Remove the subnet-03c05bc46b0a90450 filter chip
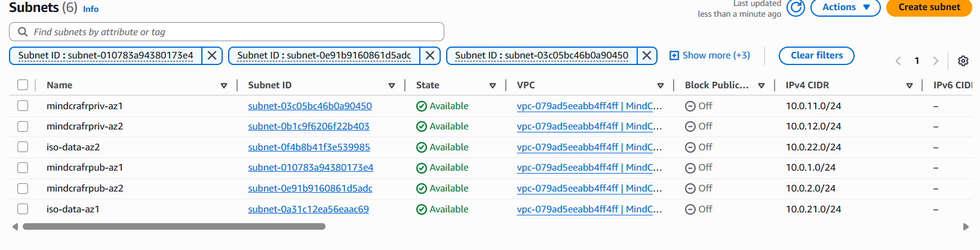The image size is (980, 250). (x=646, y=55)
